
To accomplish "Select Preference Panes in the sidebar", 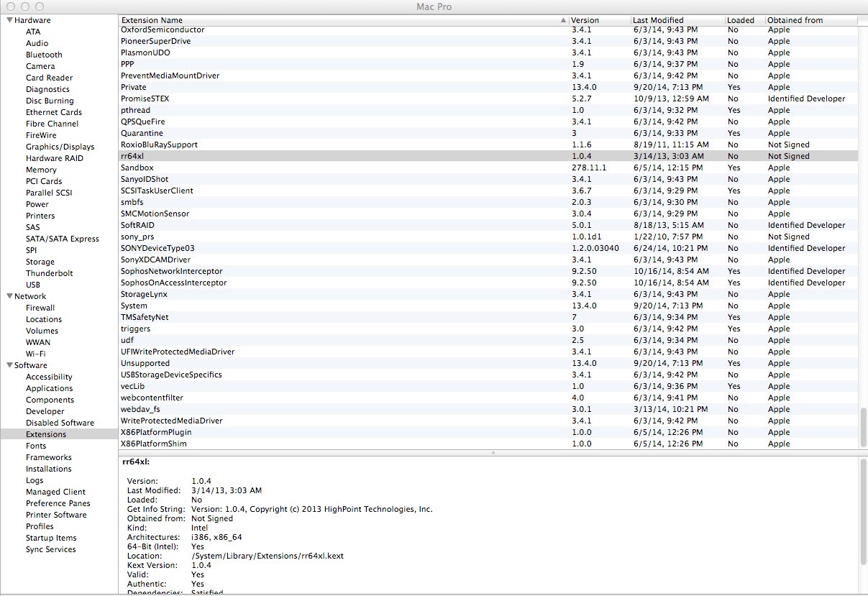I will click(58, 503).
